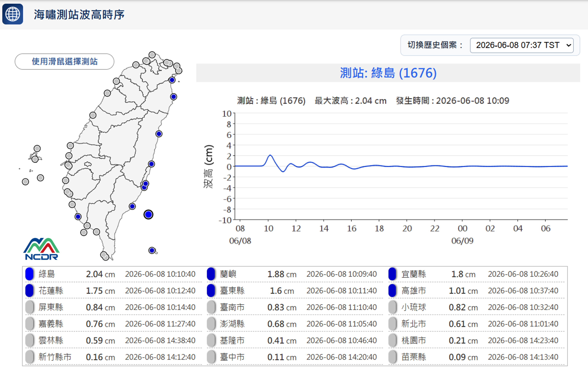Click the 蘭嶼 blue indicator in table
The width and height of the screenshot is (588, 368).
(x=211, y=274)
